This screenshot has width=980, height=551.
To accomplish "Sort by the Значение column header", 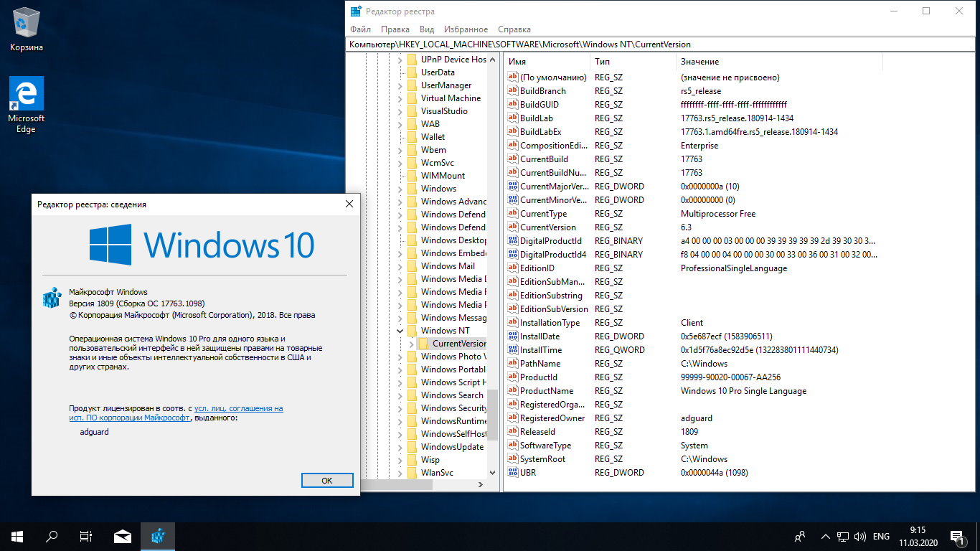I will coord(779,62).
